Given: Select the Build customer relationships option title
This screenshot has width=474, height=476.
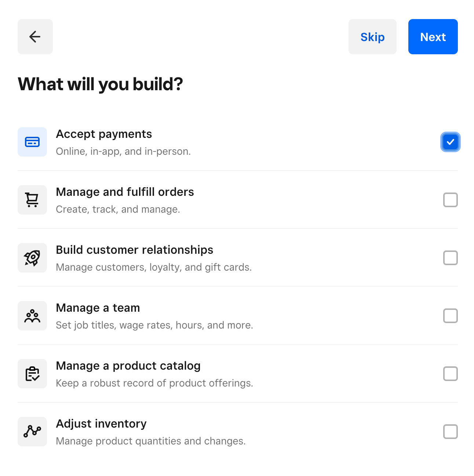Looking at the screenshot, I should coord(134,250).
